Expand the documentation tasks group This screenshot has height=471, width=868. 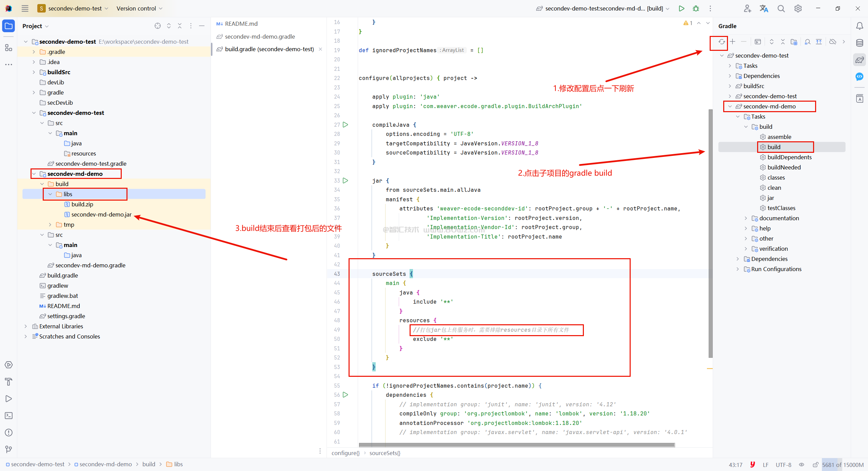[746, 218]
